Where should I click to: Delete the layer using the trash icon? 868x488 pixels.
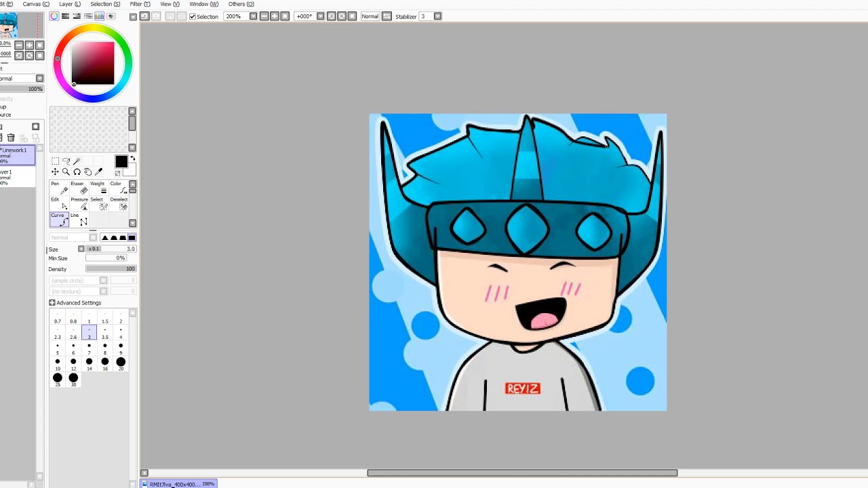[x=11, y=138]
